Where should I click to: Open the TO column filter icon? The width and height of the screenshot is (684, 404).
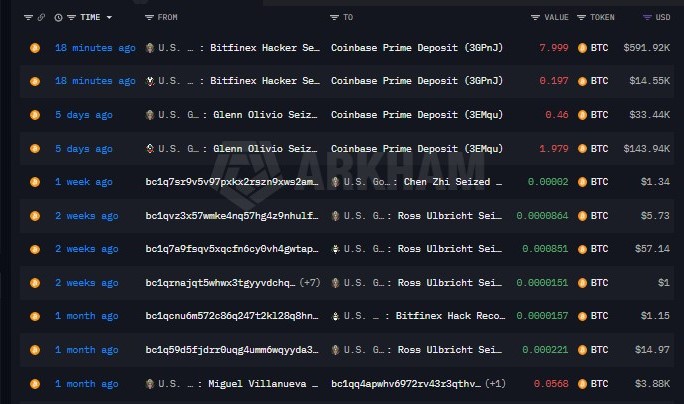pyautogui.click(x=334, y=17)
